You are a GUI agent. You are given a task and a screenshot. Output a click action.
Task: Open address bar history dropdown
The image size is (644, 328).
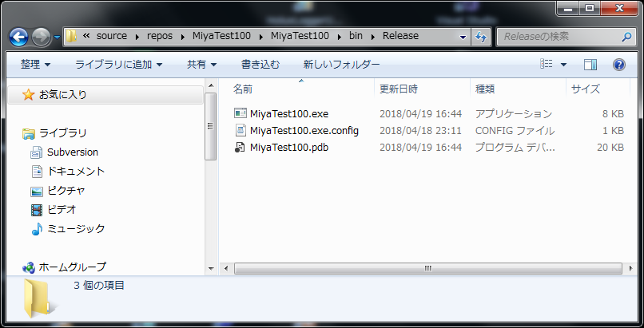coord(463,37)
